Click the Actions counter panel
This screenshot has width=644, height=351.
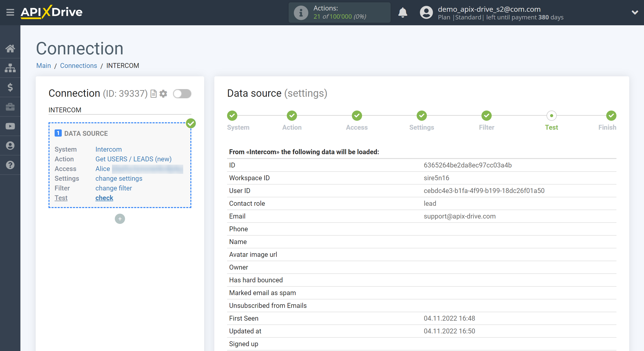pos(339,13)
